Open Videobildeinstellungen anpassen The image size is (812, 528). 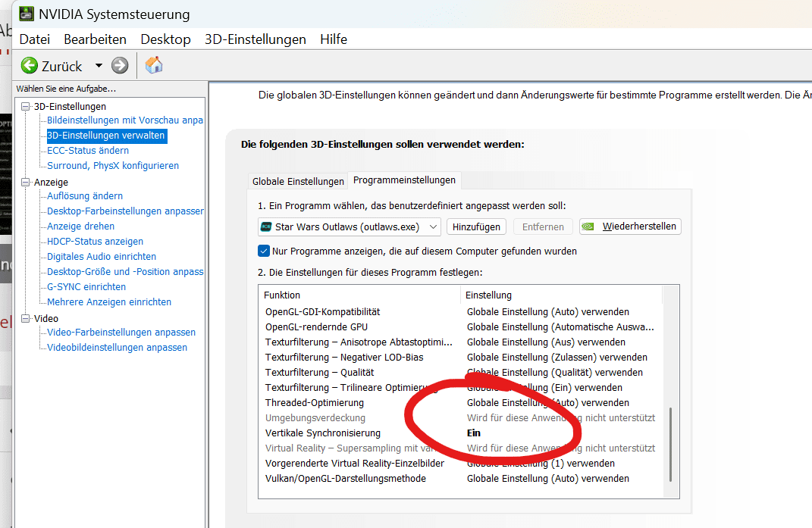[x=117, y=348]
